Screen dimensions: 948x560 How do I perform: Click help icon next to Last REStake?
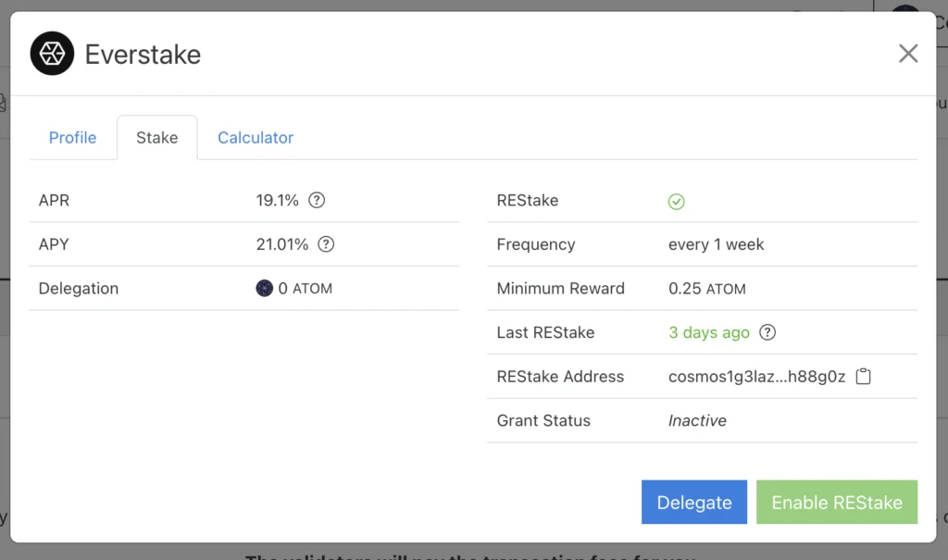tap(767, 332)
